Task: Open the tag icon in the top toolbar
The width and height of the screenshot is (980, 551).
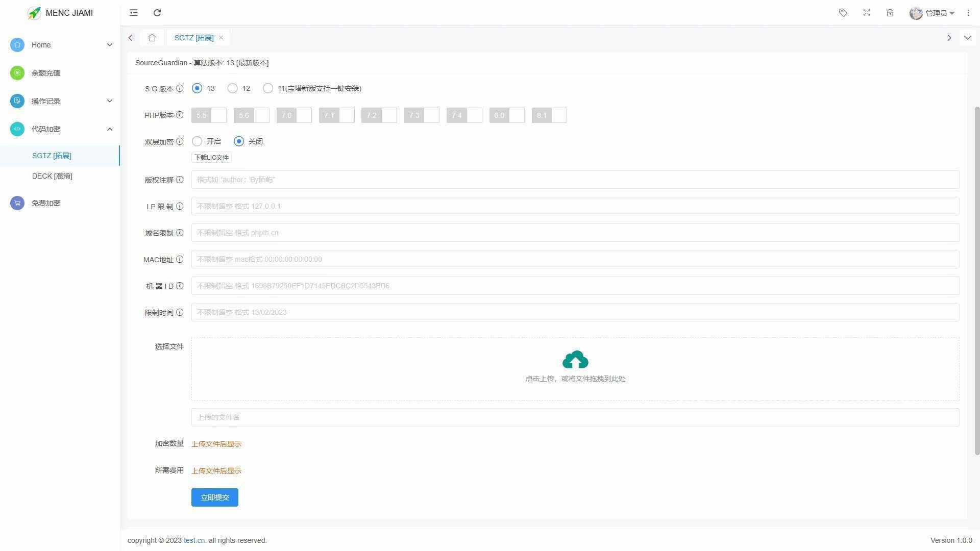Action: (843, 13)
